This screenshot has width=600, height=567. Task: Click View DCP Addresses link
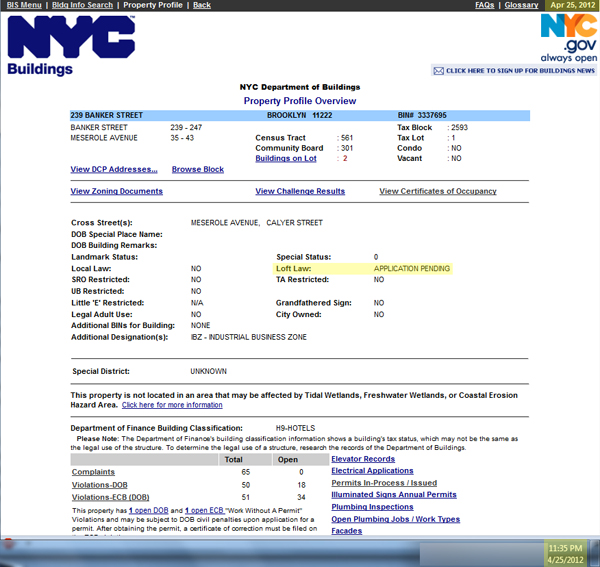(113, 169)
